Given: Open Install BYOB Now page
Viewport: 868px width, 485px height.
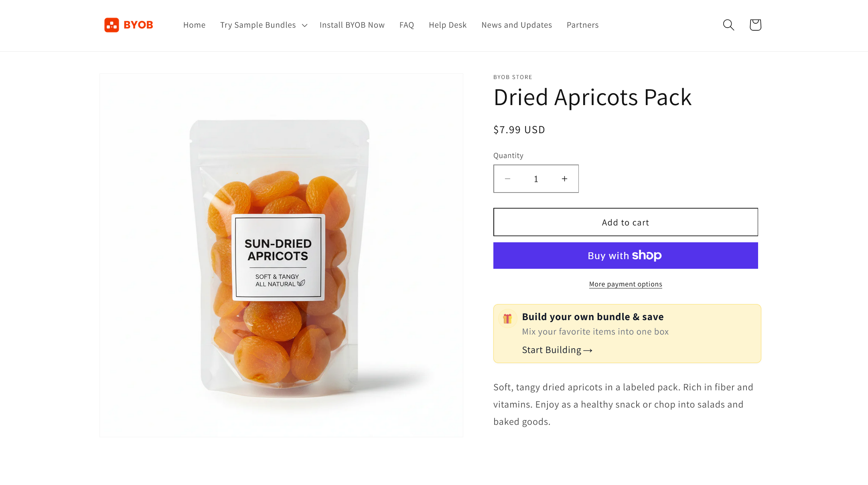Looking at the screenshot, I should [x=352, y=25].
